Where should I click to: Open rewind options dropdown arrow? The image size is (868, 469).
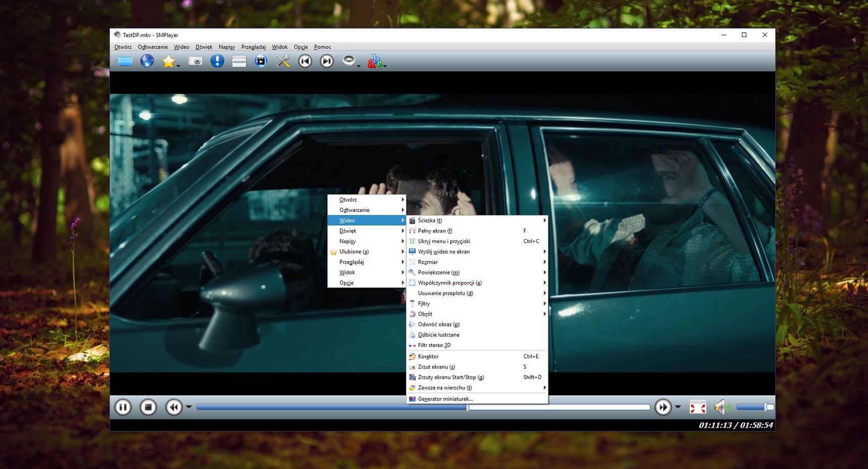(x=188, y=407)
